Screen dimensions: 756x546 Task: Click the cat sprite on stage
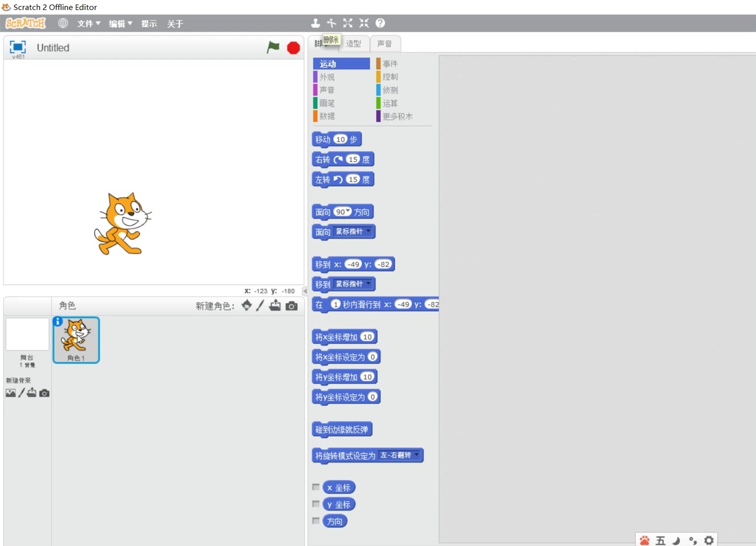tap(123, 223)
